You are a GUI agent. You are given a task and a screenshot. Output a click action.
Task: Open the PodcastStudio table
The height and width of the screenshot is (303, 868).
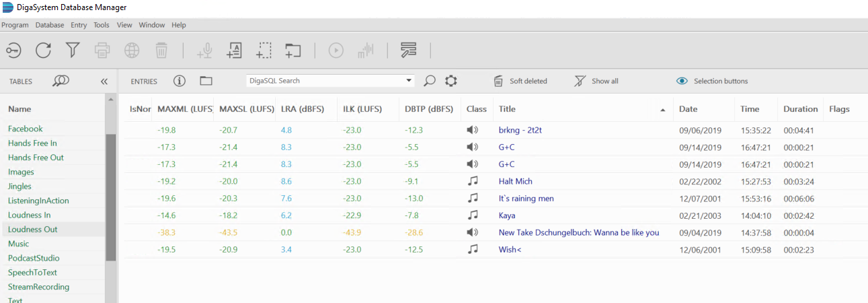34,258
